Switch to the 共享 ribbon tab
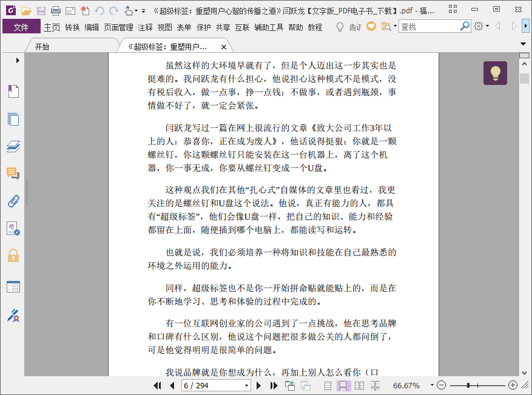532x395 pixels. pos(223,27)
